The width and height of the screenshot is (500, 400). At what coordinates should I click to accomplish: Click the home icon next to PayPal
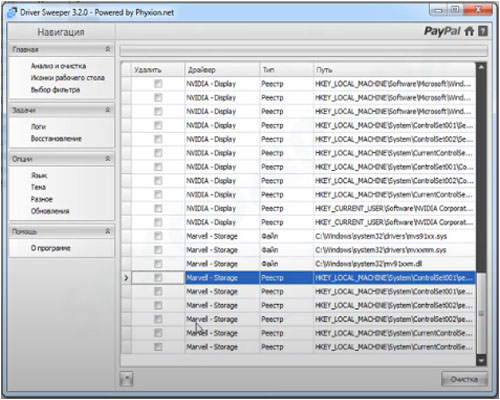(469, 31)
